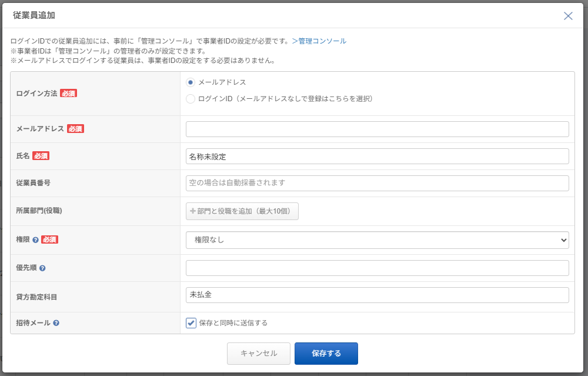588x376 pixels.
Task: Uncheck the 保存と同時に送信する checkbox
Action: coord(191,322)
